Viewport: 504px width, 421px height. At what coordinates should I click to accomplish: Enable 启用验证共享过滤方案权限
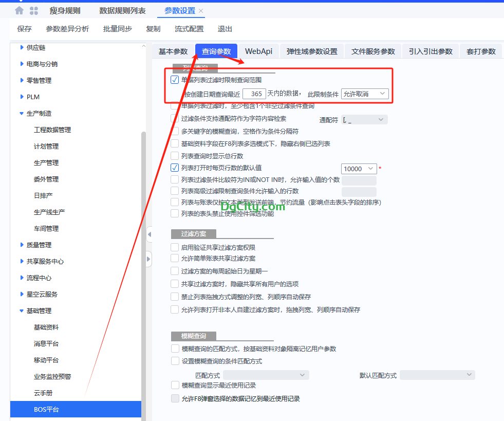[x=175, y=247]
